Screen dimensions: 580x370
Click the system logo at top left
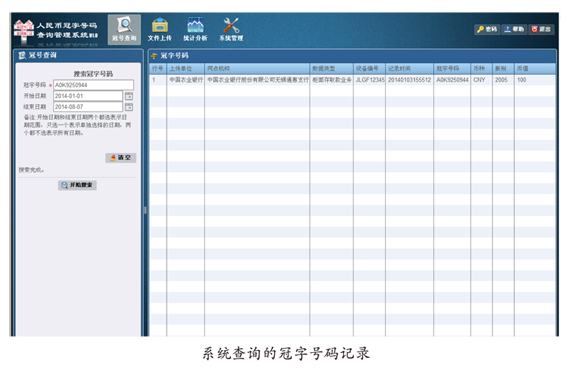pyautogui.click(x=24, y=31)
